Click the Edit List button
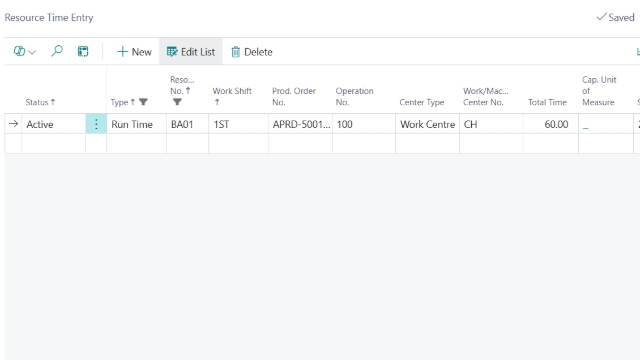640x360 pixels. point(191,52)
